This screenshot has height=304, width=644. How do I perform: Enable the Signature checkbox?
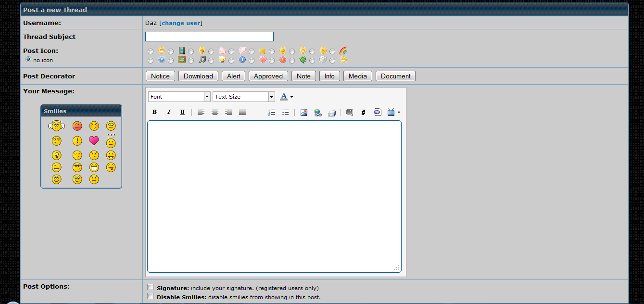tap(151, 288)
